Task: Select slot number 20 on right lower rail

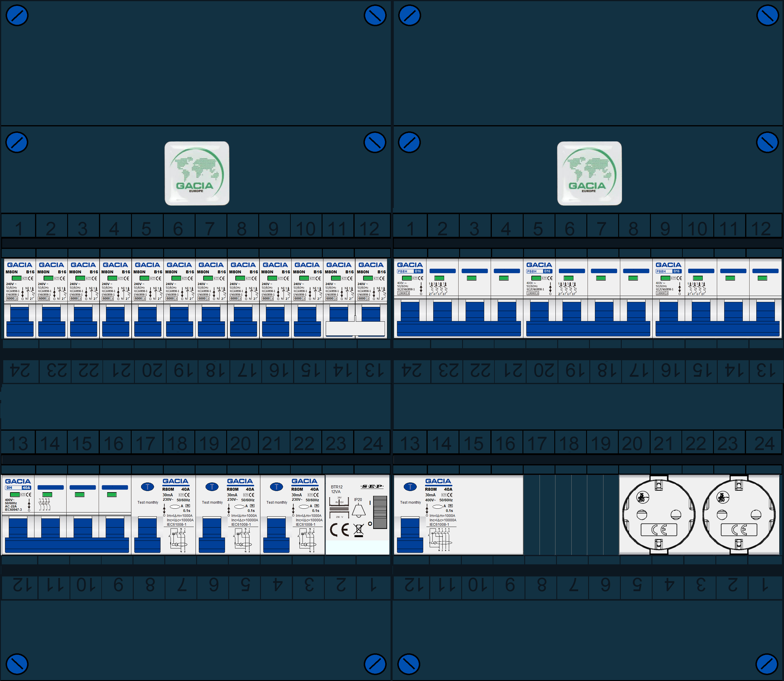Action: tap(632, 443)
